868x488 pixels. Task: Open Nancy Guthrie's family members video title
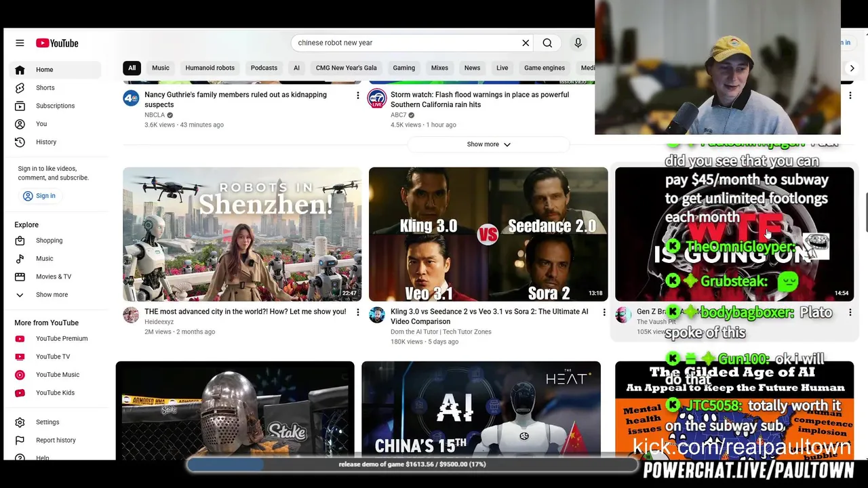235,100
